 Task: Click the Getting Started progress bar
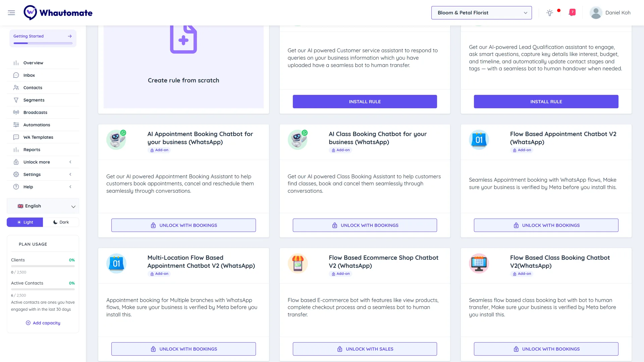(x=43, y=43)
